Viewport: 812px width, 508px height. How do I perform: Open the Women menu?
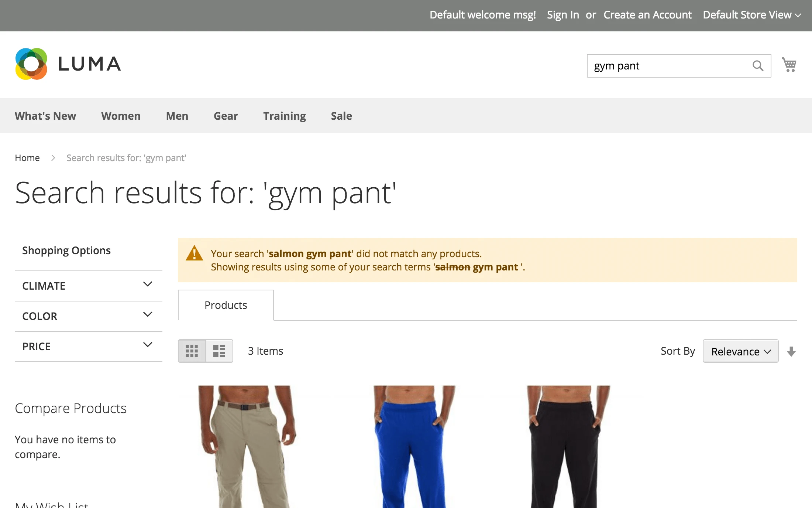click(x=121, y=116)
